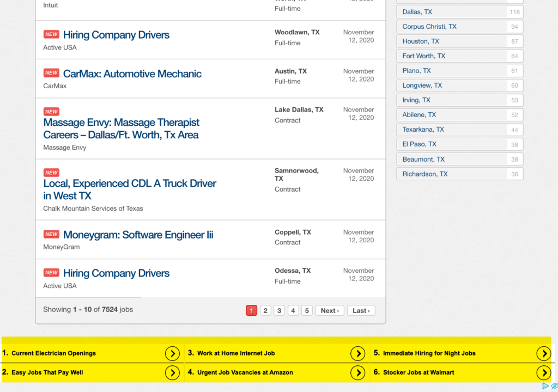Click the Intuit company name text
This screenshot has width=558, height=392.
(x=50, y=5)
